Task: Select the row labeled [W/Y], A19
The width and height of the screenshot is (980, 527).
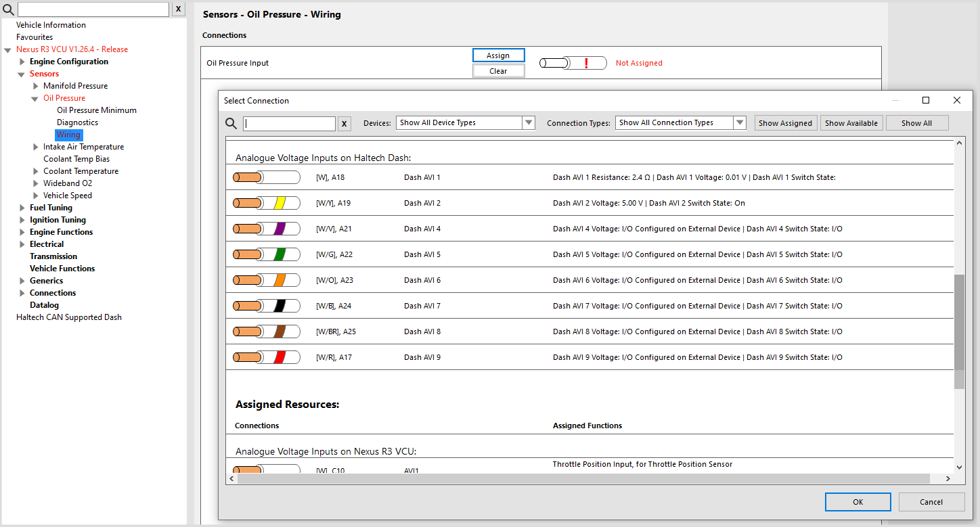Action: [589, 203]
